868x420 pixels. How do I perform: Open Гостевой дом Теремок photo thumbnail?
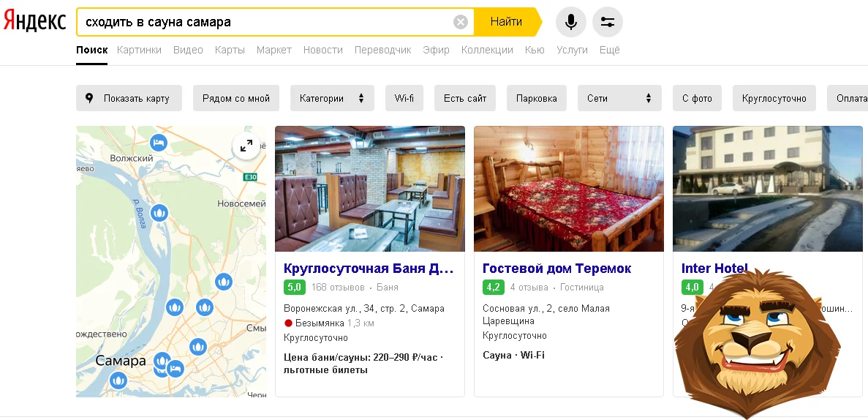click(568, 189)
